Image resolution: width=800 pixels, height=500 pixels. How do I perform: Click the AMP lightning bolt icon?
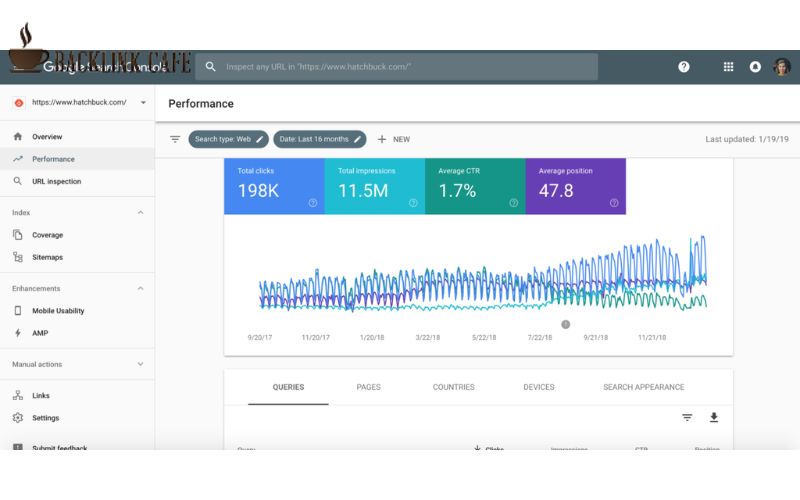coord(18,333)
